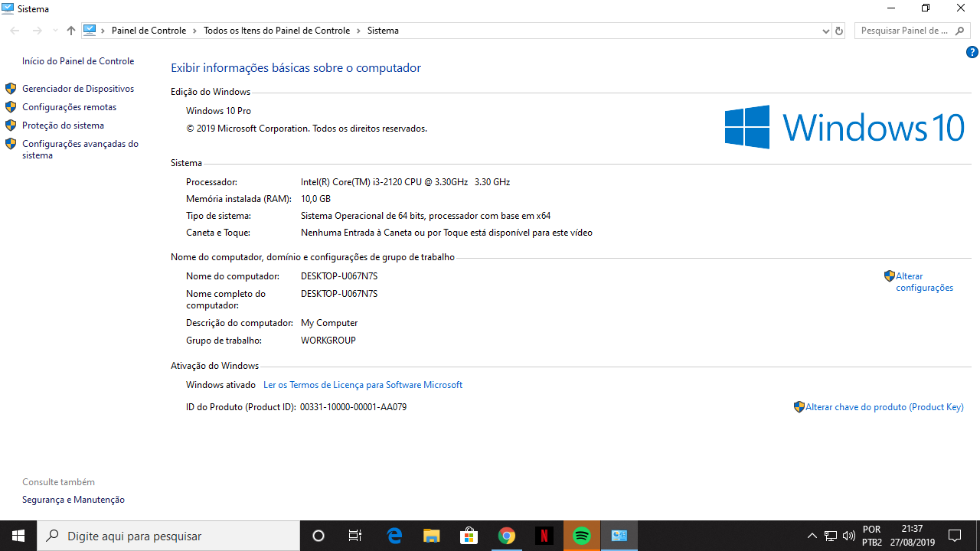Viewport: 980px width, 551px height.
Task: Open Spotify from the taskbar
Action: 581,536
